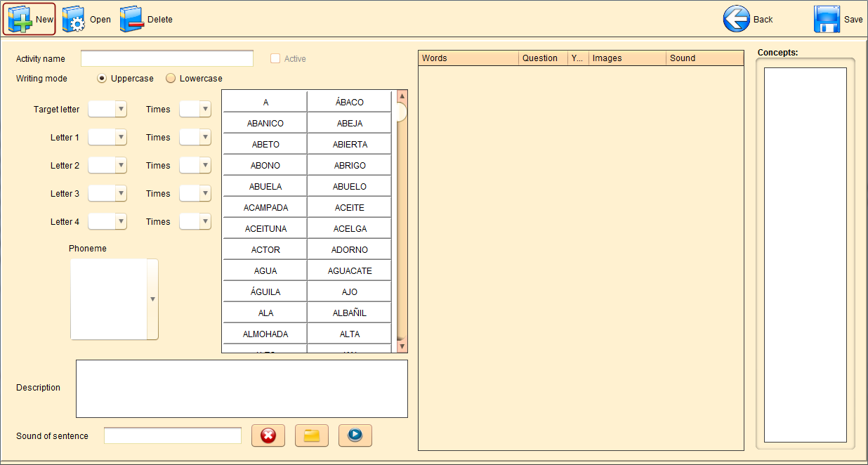Image resolution: width=868 pixels, height=465 pixels.
Task: Save the activity
Action: coord(838,19)
